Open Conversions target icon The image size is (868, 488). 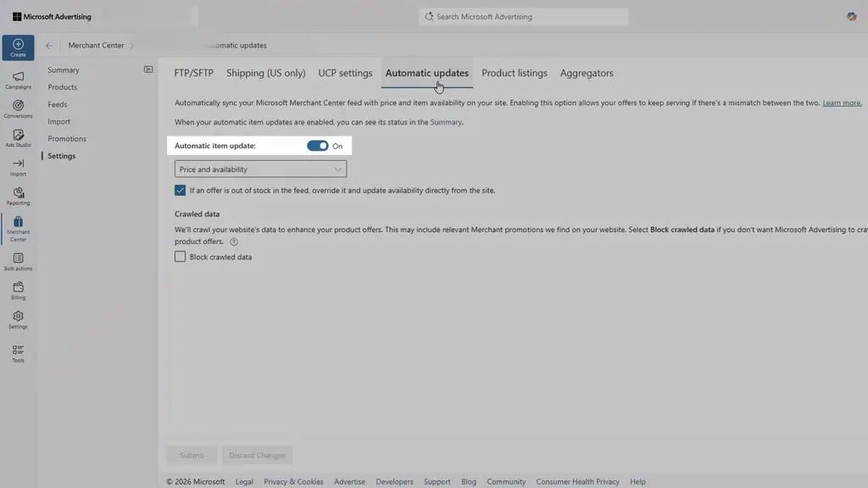pos(19,105)
